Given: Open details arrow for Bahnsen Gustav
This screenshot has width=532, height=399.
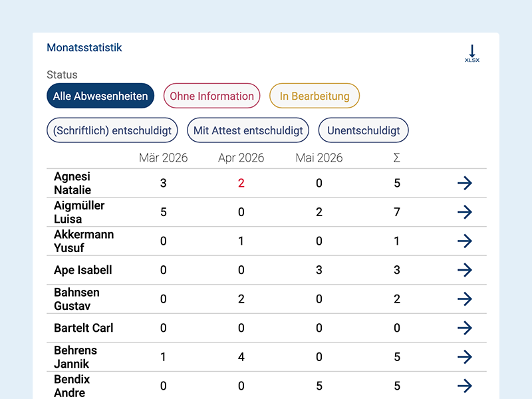Looking at the screenshot, I should tap(464, 299).
